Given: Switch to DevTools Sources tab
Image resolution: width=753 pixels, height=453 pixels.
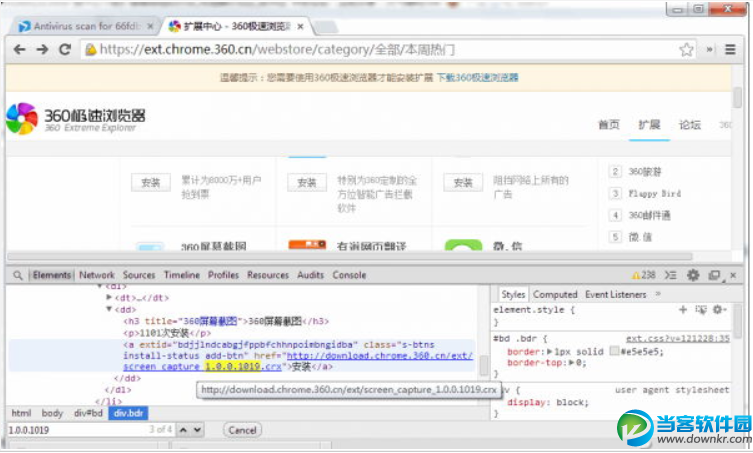Looking at the screenshot, I should pyautogui.click(x=139, y=275).
